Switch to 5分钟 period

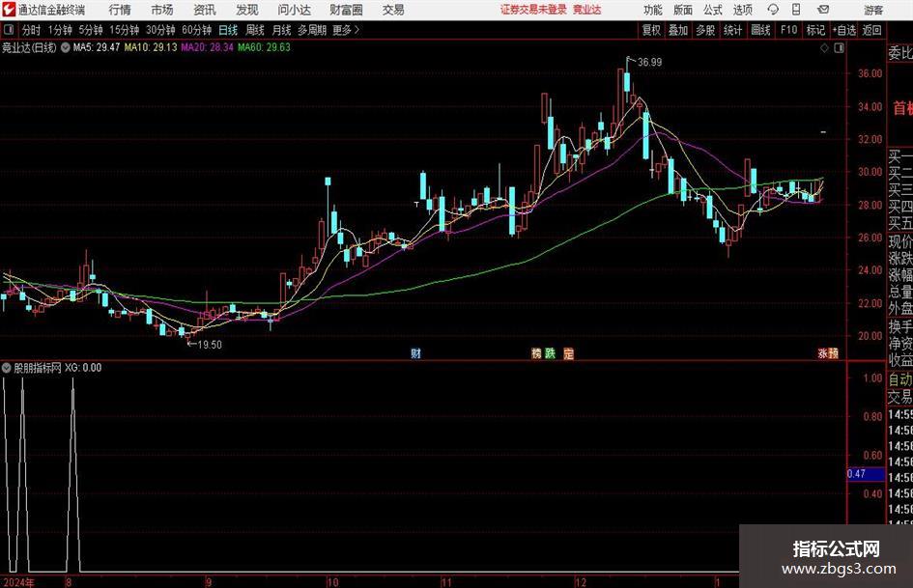91,30
